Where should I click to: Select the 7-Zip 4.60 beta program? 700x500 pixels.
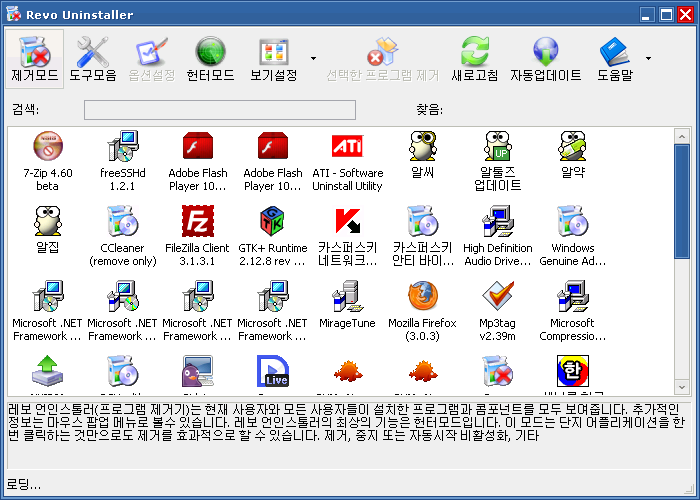pyautogui.click(x=48, y=162)
